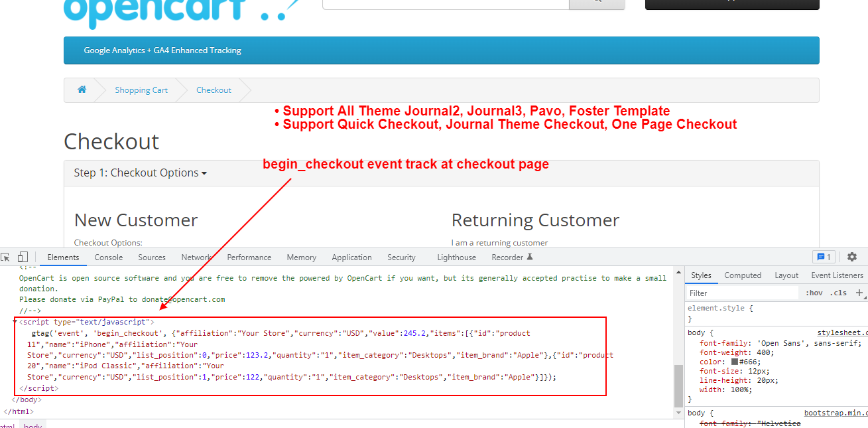Click the breadcrumb home icon
The width and height of the screenshot is (868, 428).
[x=82, y=90]
